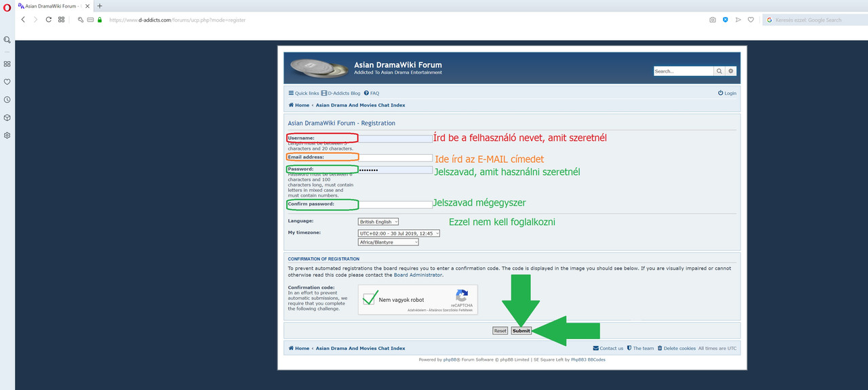Focus the Google Search box in toolbar
The width and height of the screenshot is (868, 390).
[x=814, y=20]
